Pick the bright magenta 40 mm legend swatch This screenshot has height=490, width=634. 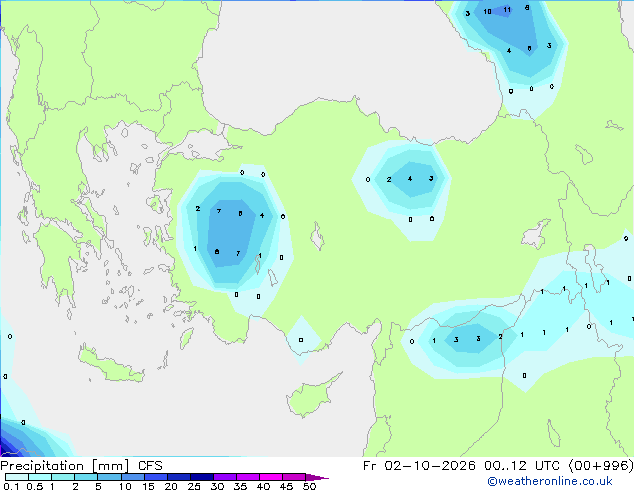pos(271,477)
